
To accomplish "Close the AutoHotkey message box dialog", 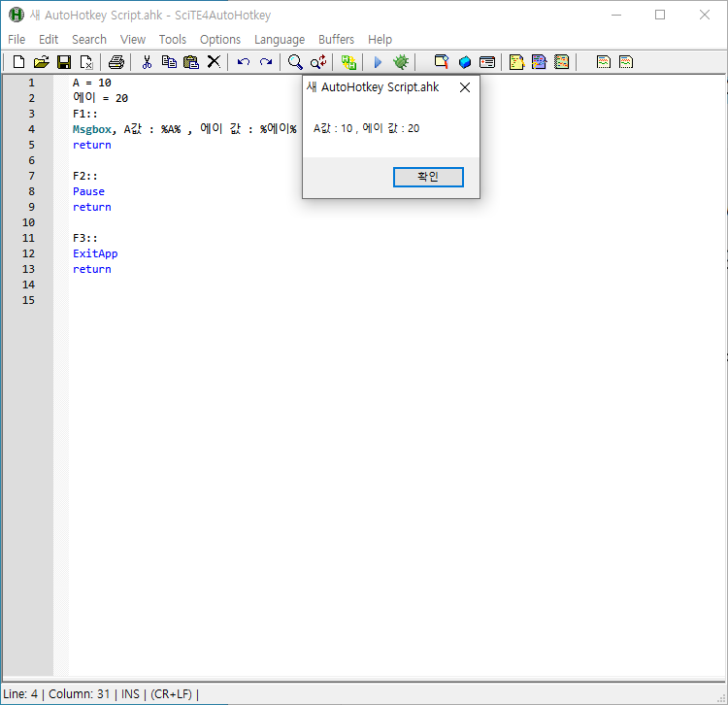I will coord(465,87).
